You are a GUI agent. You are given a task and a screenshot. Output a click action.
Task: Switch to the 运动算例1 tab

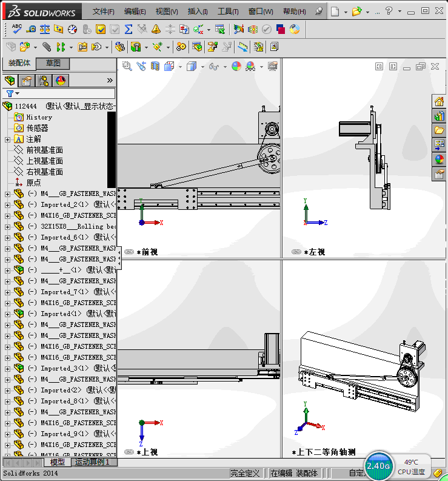coord(93,462)
